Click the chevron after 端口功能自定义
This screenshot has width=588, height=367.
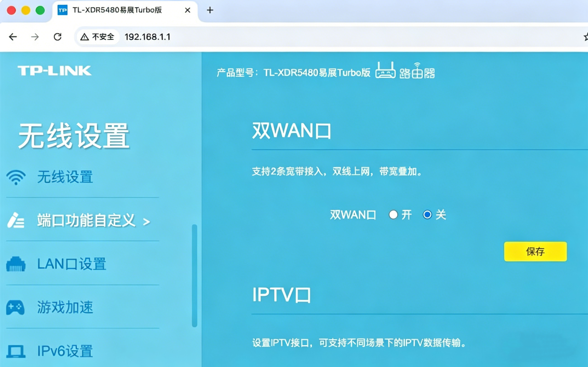146,222
